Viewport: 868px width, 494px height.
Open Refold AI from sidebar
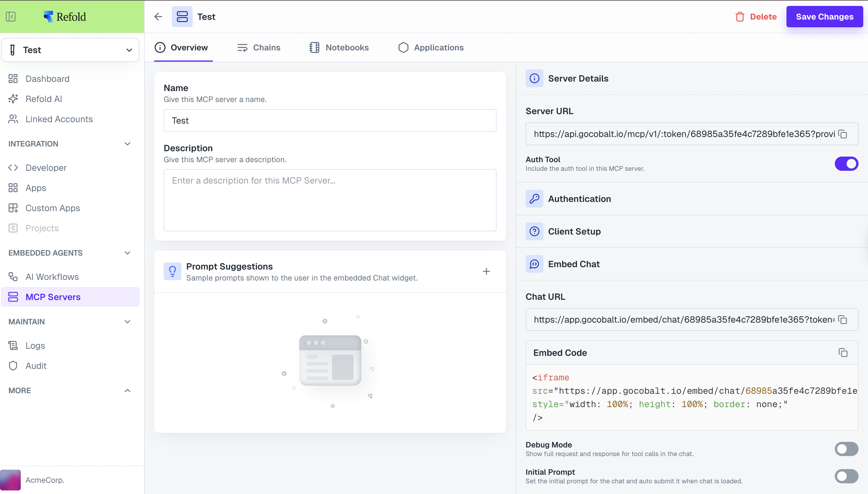pos(43,99)
